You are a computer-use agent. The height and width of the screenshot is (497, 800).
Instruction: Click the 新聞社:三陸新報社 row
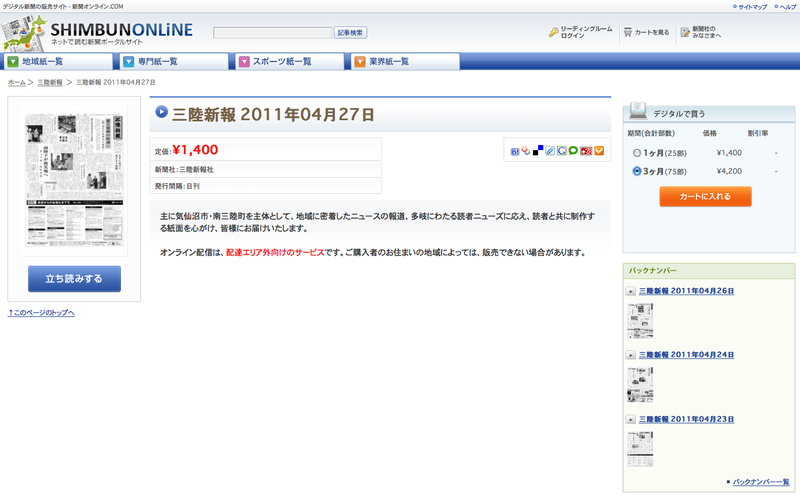pos(265,169)
